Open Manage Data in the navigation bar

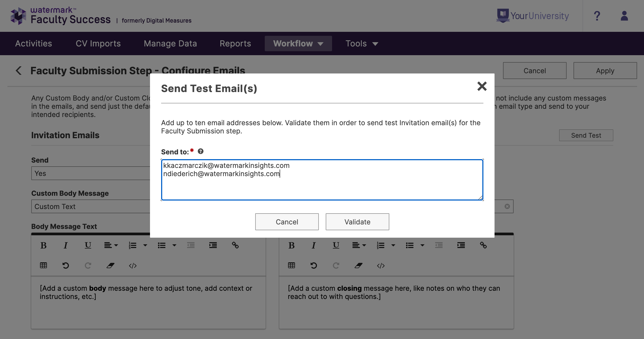coord(170,44)
